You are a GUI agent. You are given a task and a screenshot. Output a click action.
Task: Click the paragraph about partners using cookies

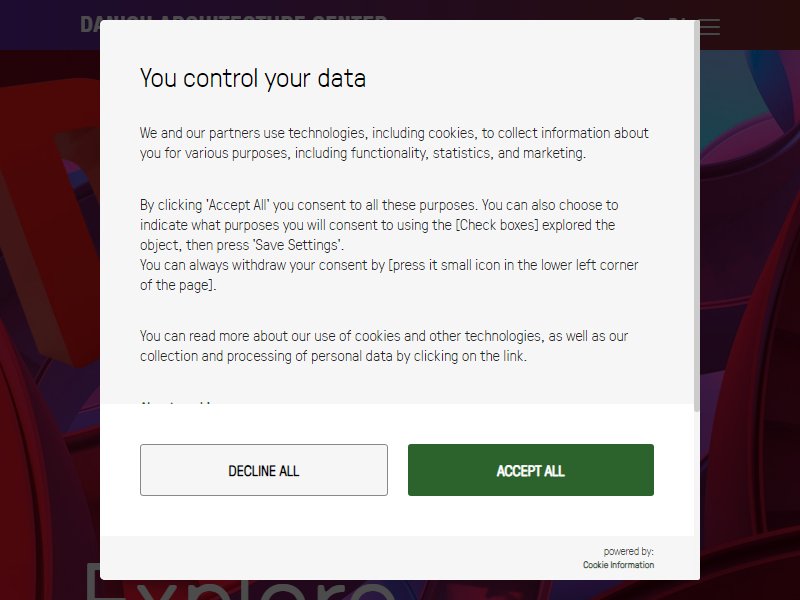click(394, 143)
